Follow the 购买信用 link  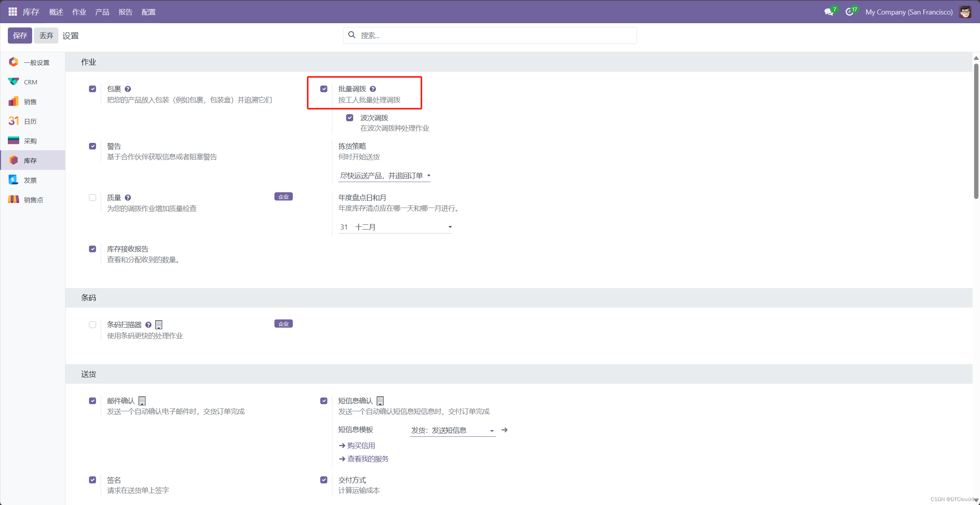point(361,446)
